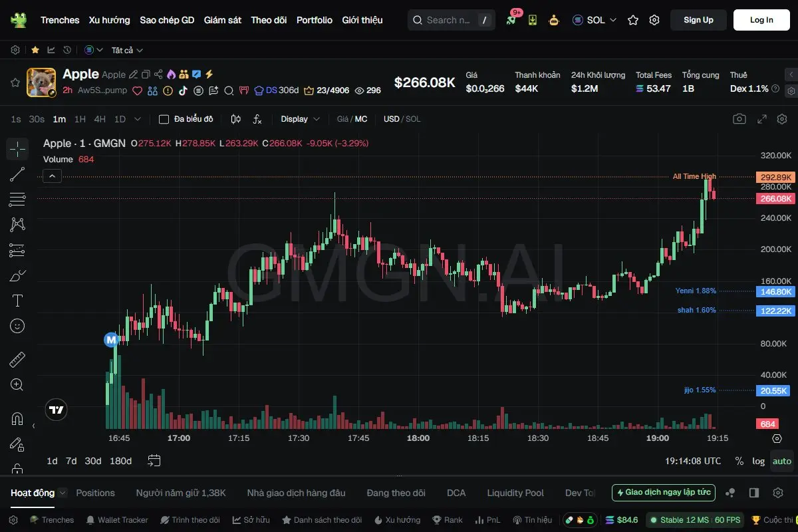Toggle auto scale on chart

782,461
